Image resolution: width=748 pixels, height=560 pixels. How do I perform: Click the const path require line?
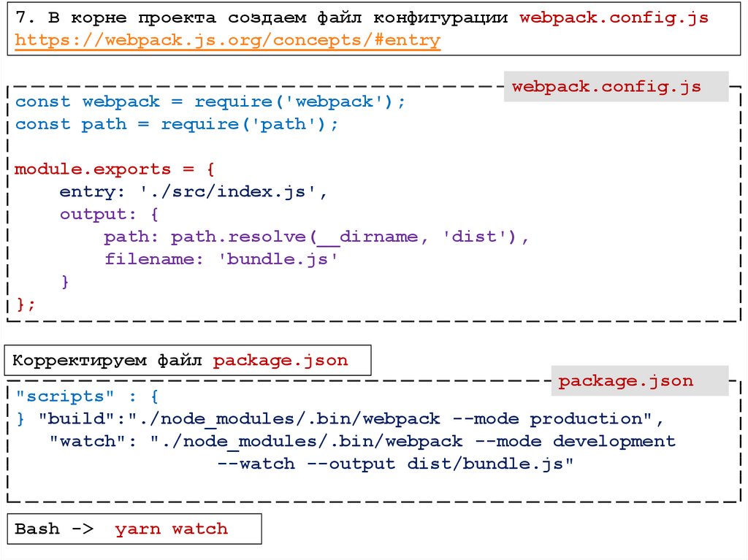tap(177, 124)
